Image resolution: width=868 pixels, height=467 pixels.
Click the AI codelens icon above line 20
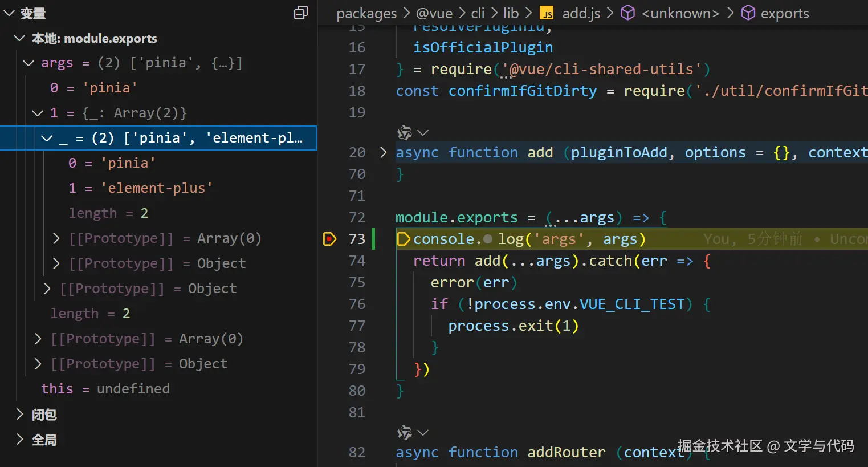pos(405,133)
